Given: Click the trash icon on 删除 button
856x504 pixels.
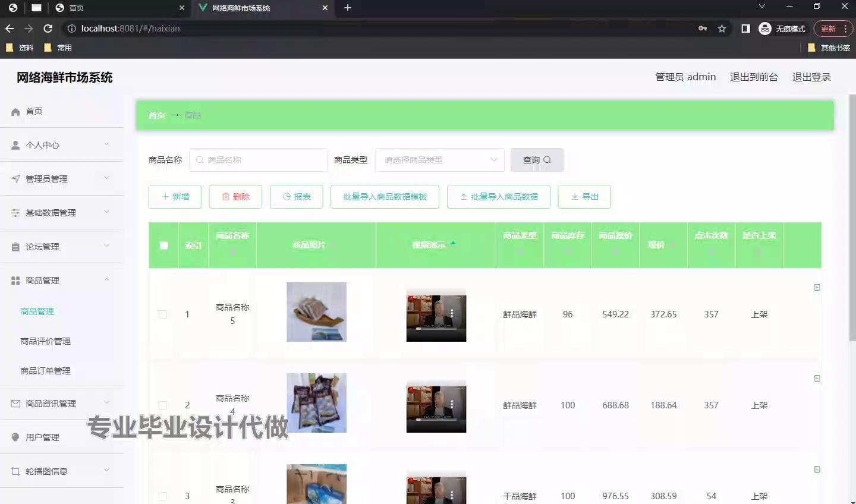Looking at the screenshot, I should point(226,197).
